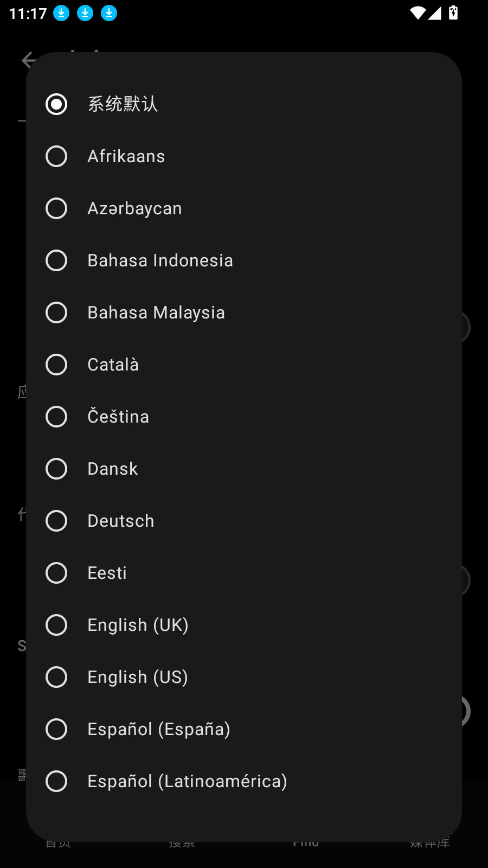Select the English (UK) radio button
The height and width of the screenshot is (868, 488).
tap(56, 625)
